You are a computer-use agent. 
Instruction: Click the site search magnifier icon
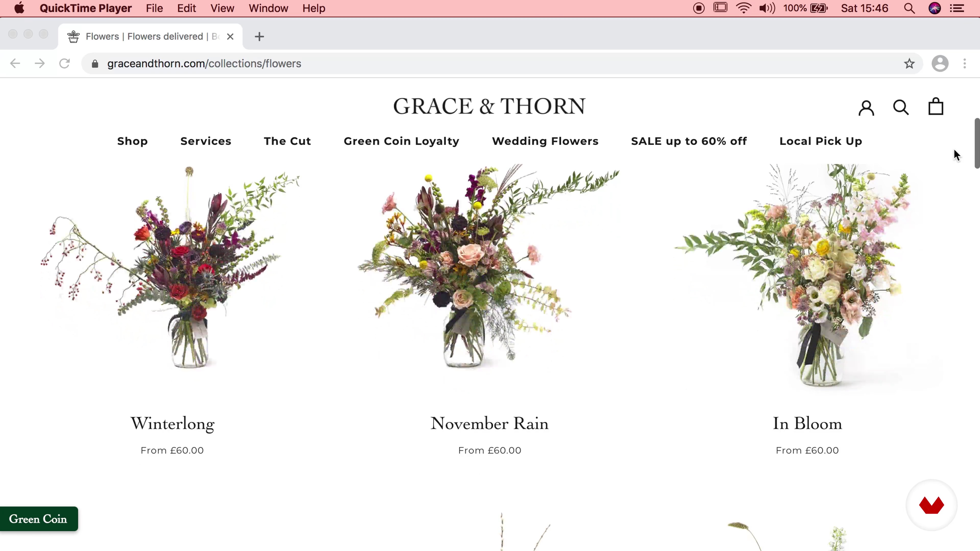click(901, 107)
